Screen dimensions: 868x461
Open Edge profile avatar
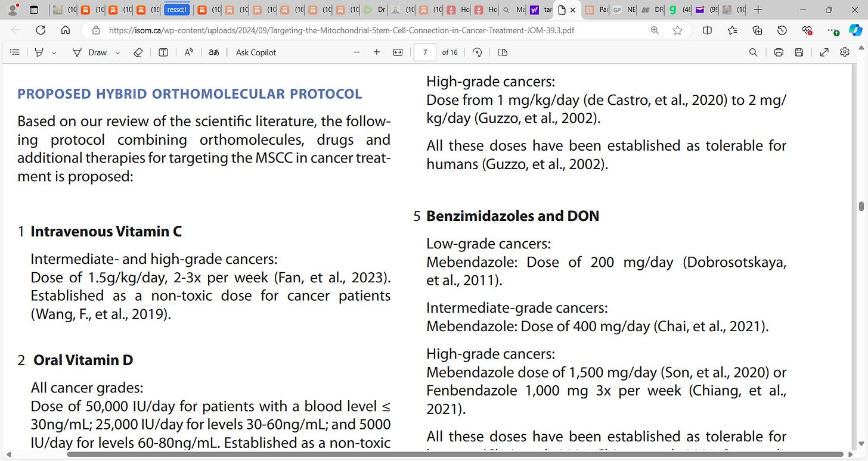[x=13, y=10]
